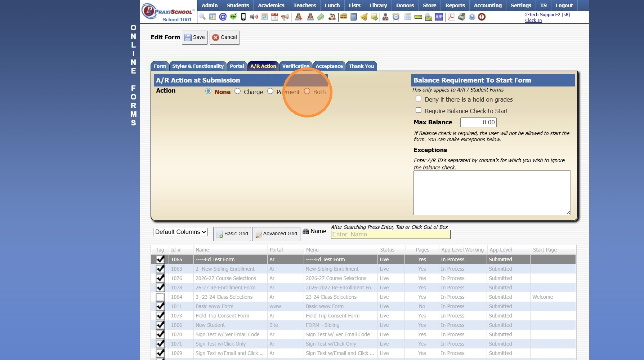Click the family group icon
Viewport: 644px width, 360px height.
(332, 17)
